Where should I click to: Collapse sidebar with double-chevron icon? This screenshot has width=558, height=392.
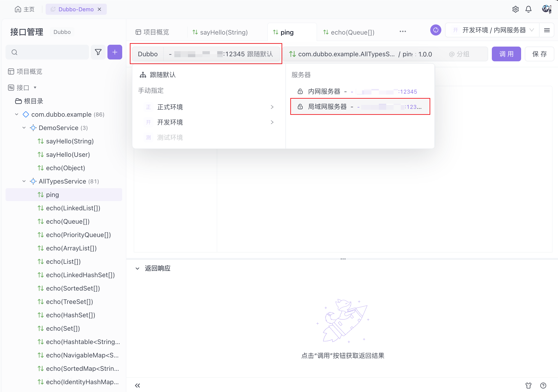point(137,386)
